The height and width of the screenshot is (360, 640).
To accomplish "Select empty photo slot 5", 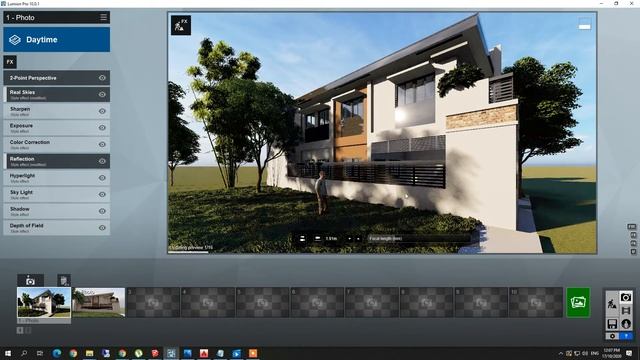I will click(x=262, y=302).
